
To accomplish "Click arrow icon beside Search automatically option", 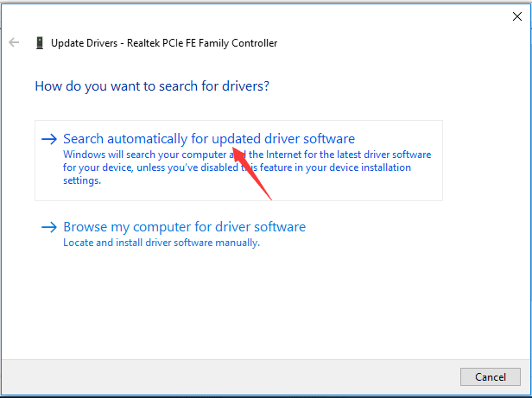I will (49, 139).
